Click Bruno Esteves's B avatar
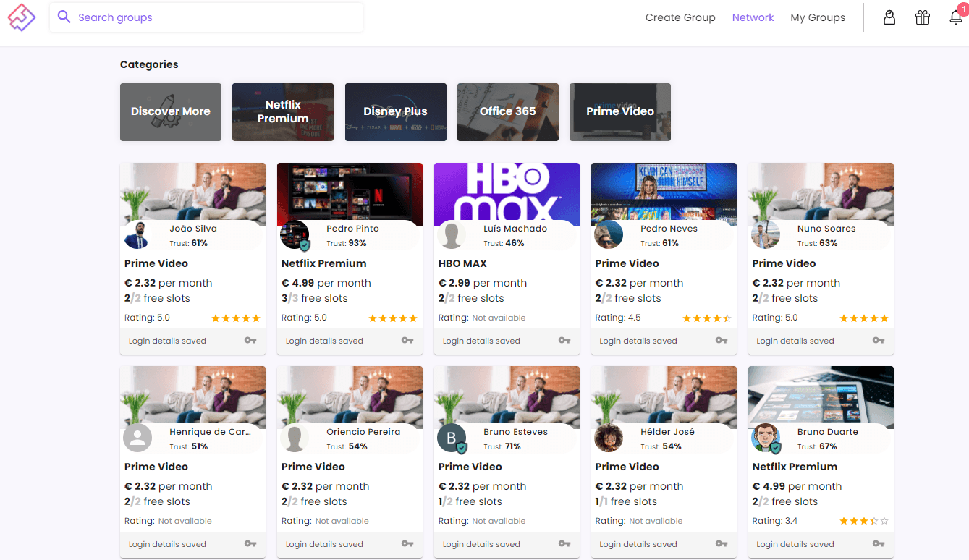The height and width of the screenshot is (560, 969). pos(452,438)
